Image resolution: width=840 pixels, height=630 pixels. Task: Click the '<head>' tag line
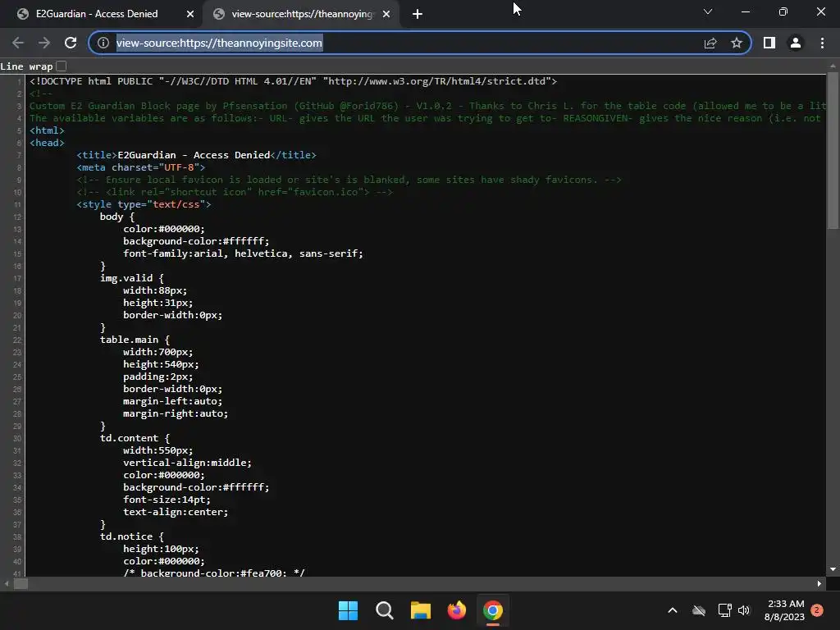(x=47, y=143)
